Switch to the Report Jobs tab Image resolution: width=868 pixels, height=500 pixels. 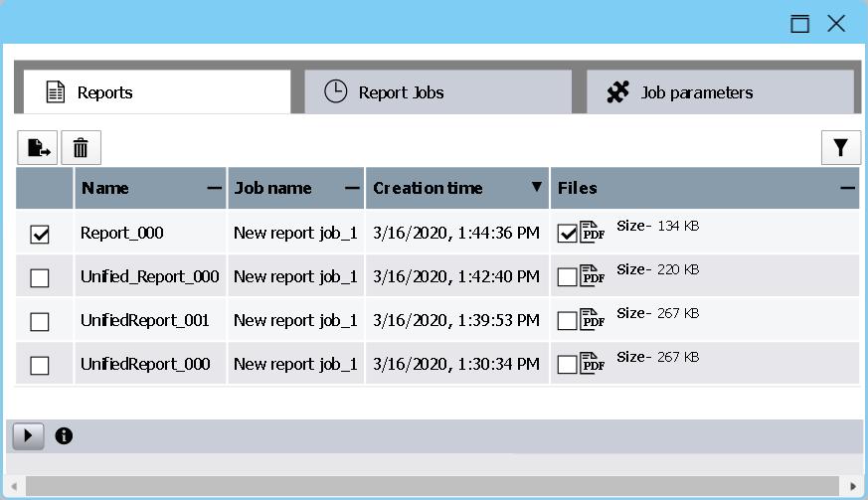[x=437, y=91]
